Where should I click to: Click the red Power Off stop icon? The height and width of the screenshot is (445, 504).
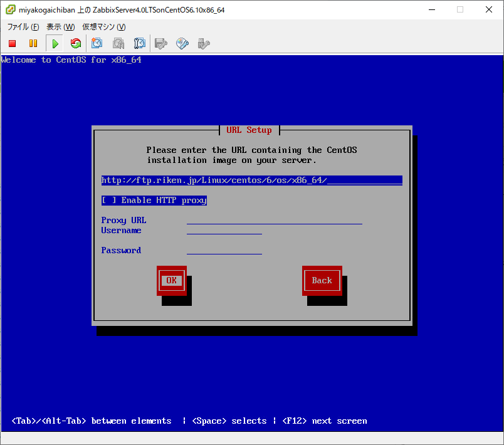[12, 43]
